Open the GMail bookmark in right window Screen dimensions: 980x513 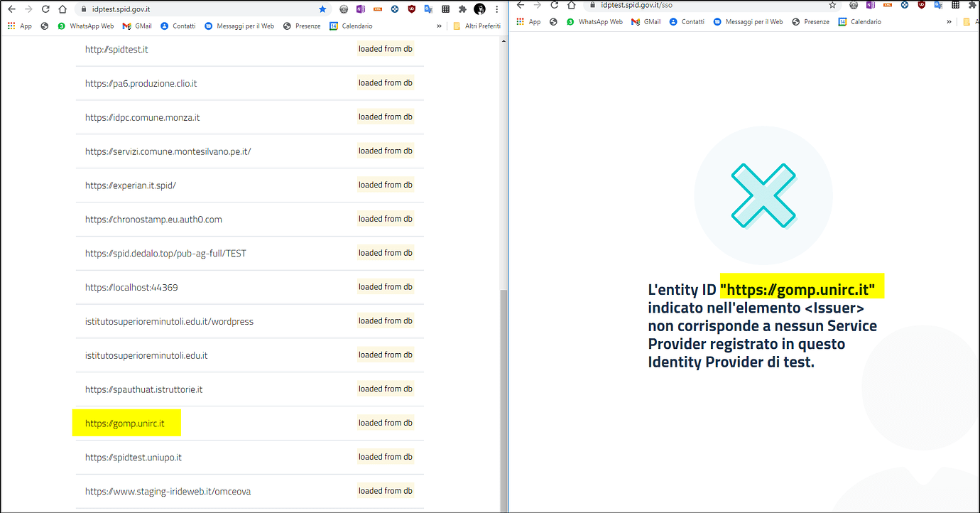coord(646,22)
